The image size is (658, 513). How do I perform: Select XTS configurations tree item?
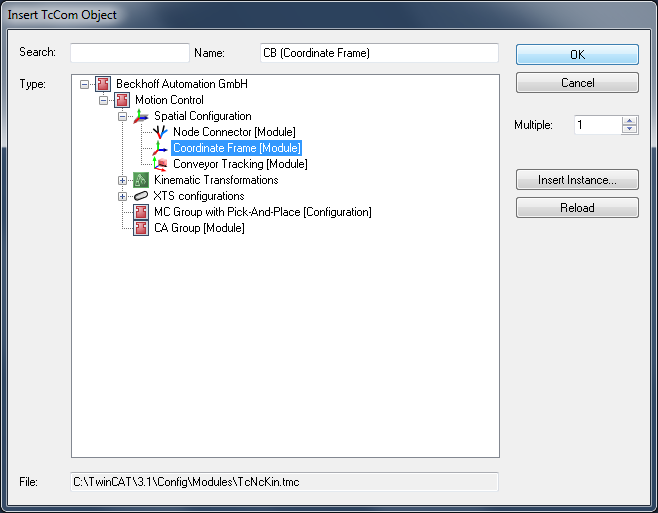[198, 196]
